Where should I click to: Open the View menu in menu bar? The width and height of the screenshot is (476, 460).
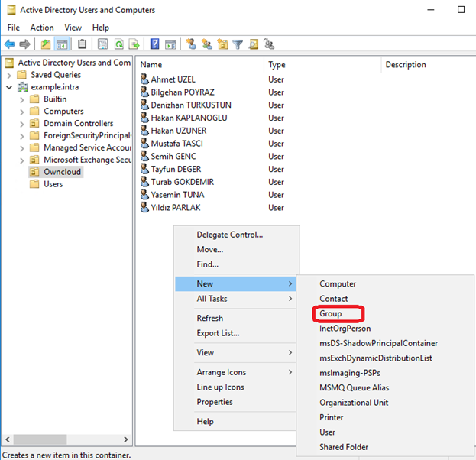click(73, 28)
